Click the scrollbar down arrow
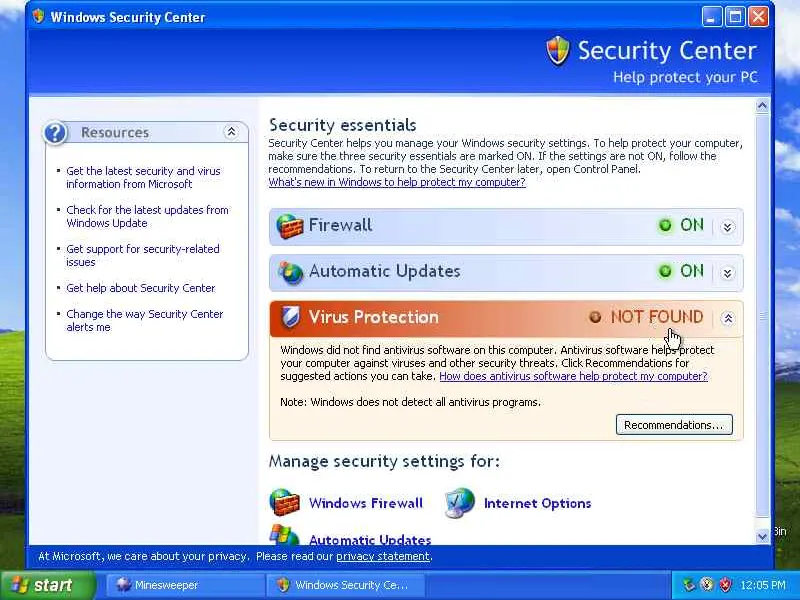The width and height of the screenshot is (800, 600). tap(762, 537)
